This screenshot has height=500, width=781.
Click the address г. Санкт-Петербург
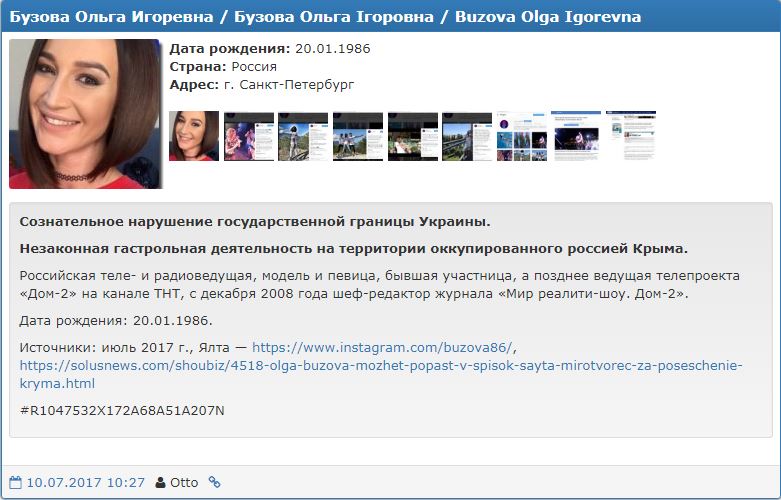(x=289, y=84)
